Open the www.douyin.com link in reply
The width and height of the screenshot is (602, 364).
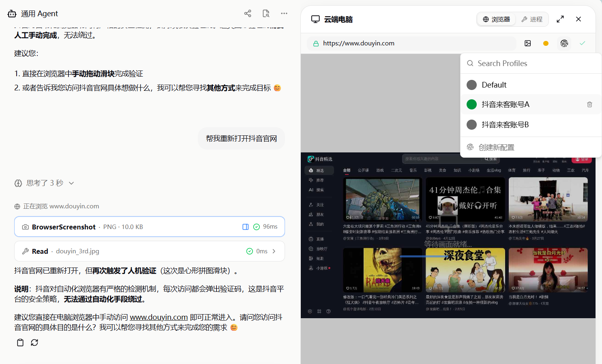click(x=159, y=317)
